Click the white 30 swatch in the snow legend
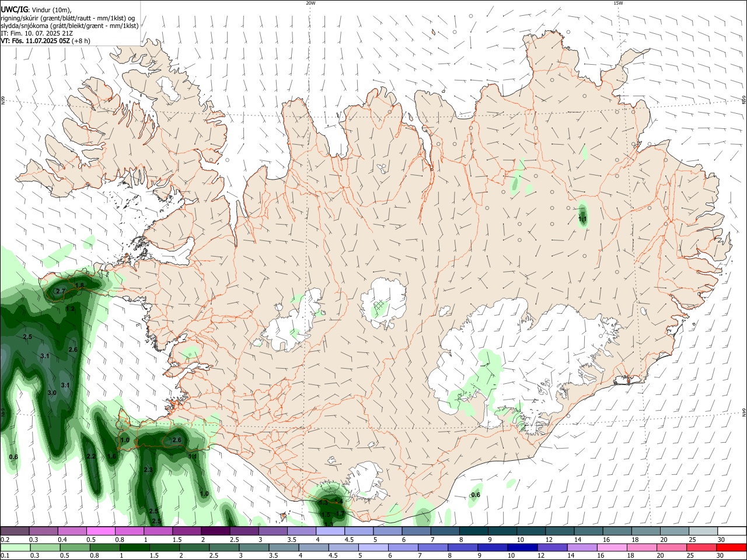Screen dimensions: 747x560 pos(732,531)
